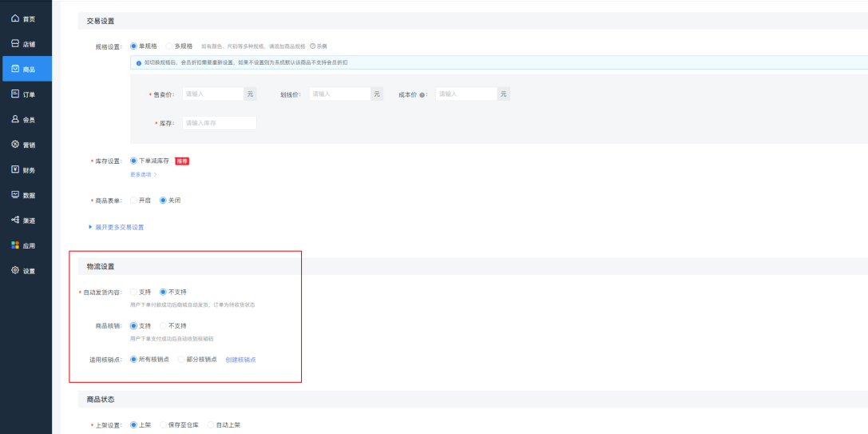The height and width of the screenshot is (434, 868).
Task: Open the 会员 members icon
Action: (14, 119)
